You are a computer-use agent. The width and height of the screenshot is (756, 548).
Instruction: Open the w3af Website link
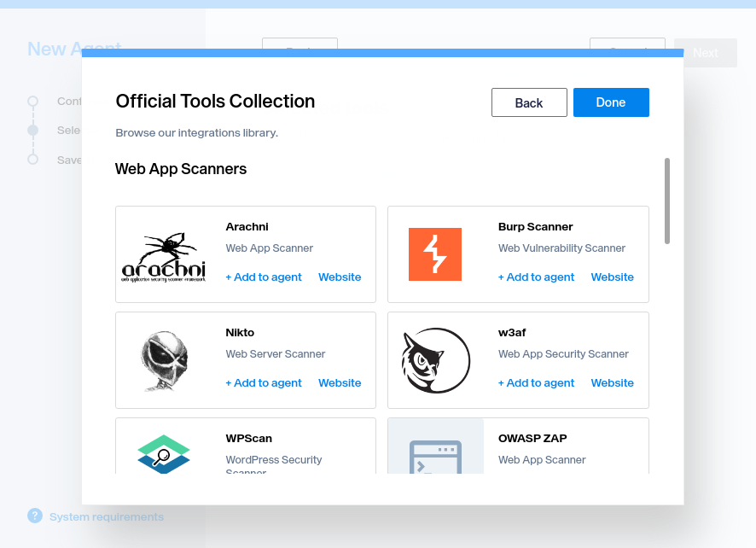pyautogui.click(x=612, y=382)
